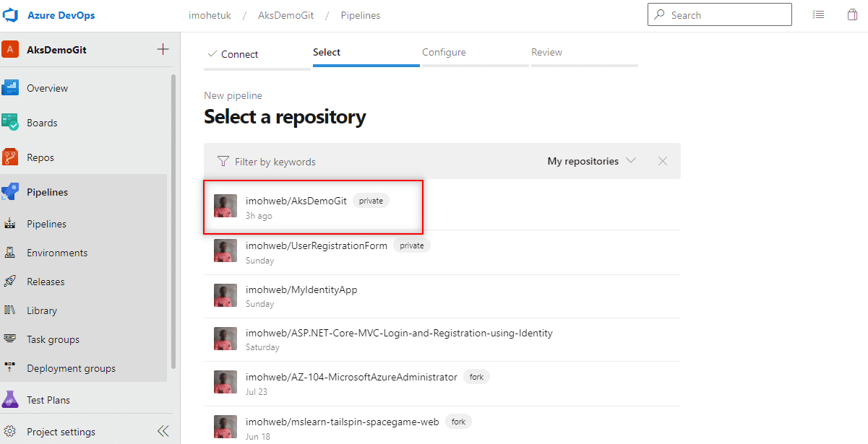The height and width of the screenshot is (444, 868).
Task: Open the AksDemoGit project avatar icon
Action: (10, 49)
